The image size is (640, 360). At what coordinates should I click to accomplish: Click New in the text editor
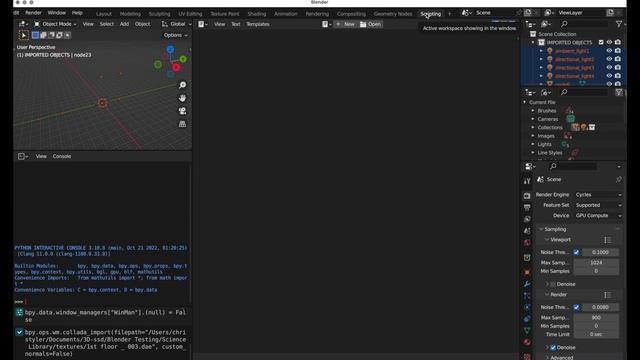[345, 24]
